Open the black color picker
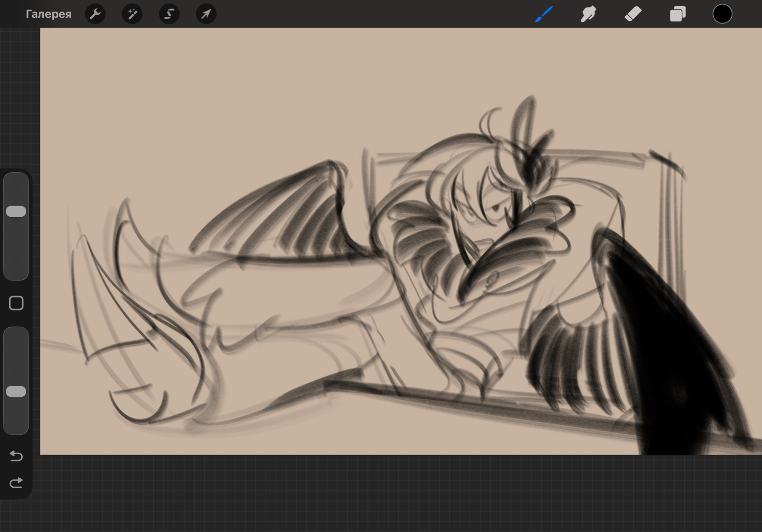762x532 pixels. [x=722, y=14]
